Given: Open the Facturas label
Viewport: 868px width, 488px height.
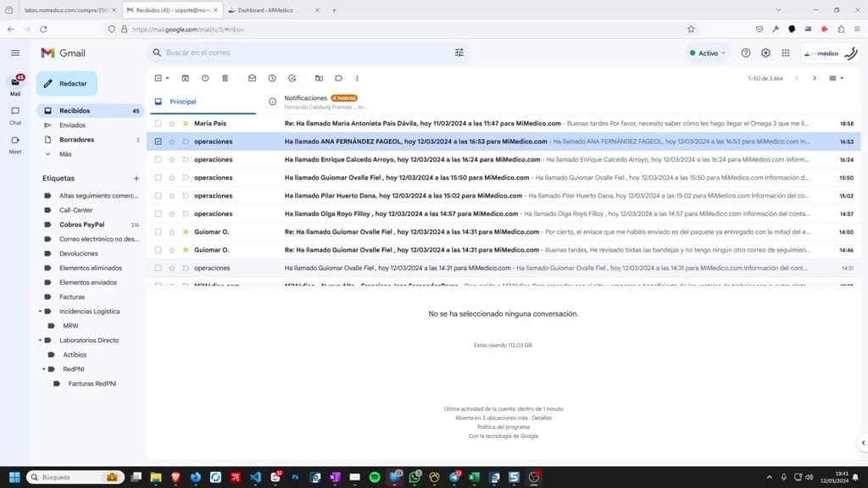Looking at the screenshot, I should (72, 297).
